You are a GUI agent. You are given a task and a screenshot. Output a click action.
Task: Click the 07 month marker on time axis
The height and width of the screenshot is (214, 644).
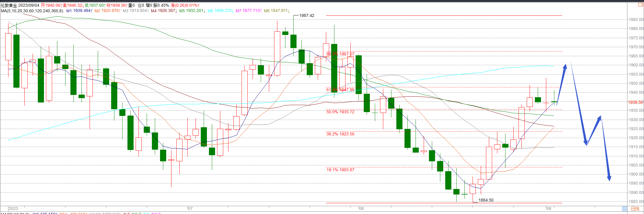click(x=190, y=208)
